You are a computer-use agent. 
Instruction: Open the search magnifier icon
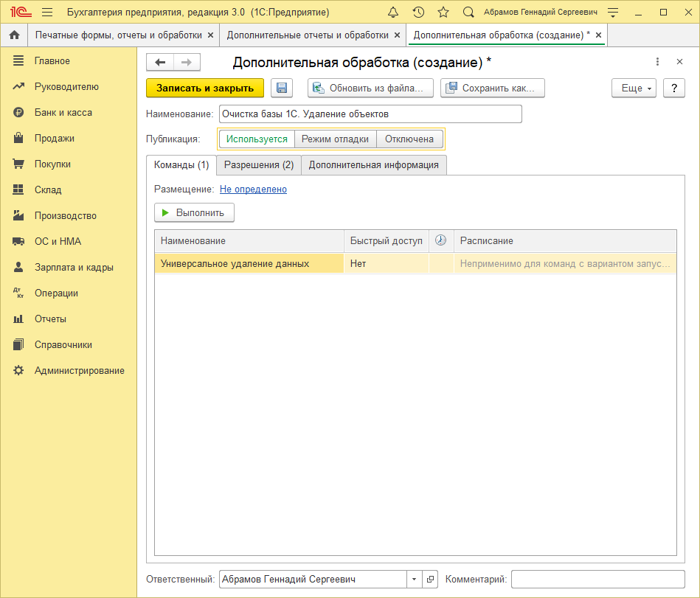468,13
